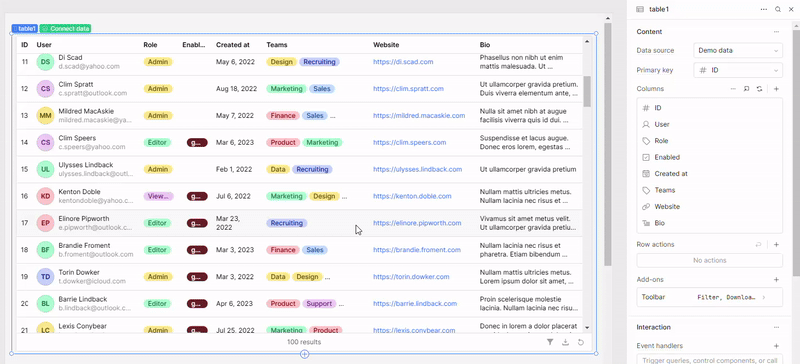
Task: Click the 100 results footer text
Action: (x=304, y=342)
